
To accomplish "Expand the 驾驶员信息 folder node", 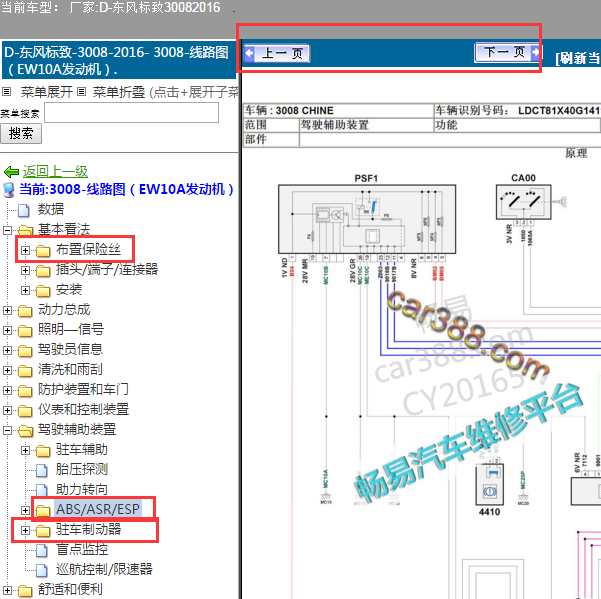I will (7, 350).
